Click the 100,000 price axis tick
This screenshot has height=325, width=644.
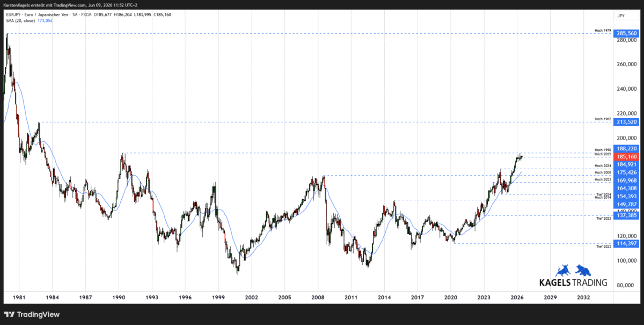(626, 261)
